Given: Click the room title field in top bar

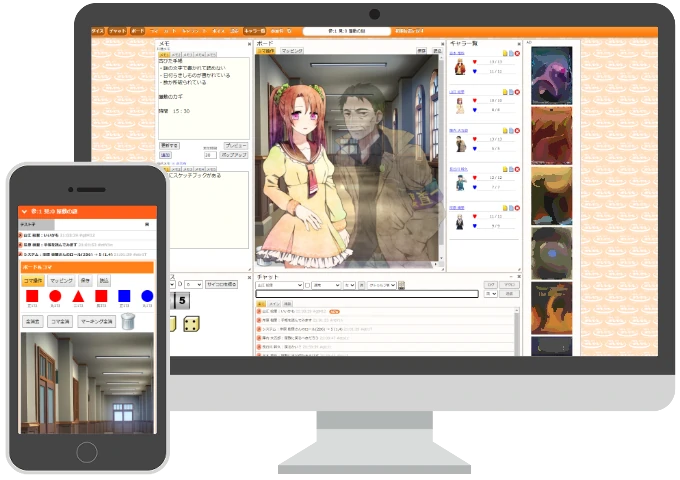Looking at the screenshot, I should [347, 31].
